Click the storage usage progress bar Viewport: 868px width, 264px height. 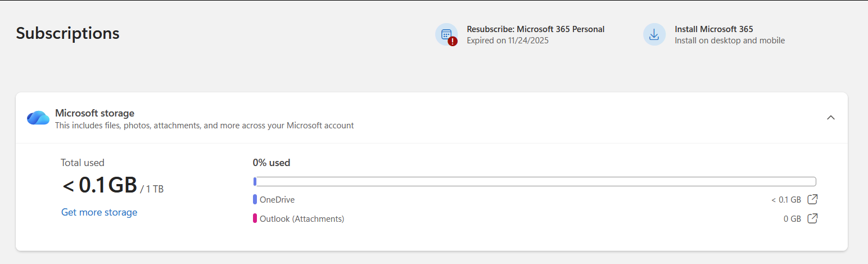click(x=534, y=181)
